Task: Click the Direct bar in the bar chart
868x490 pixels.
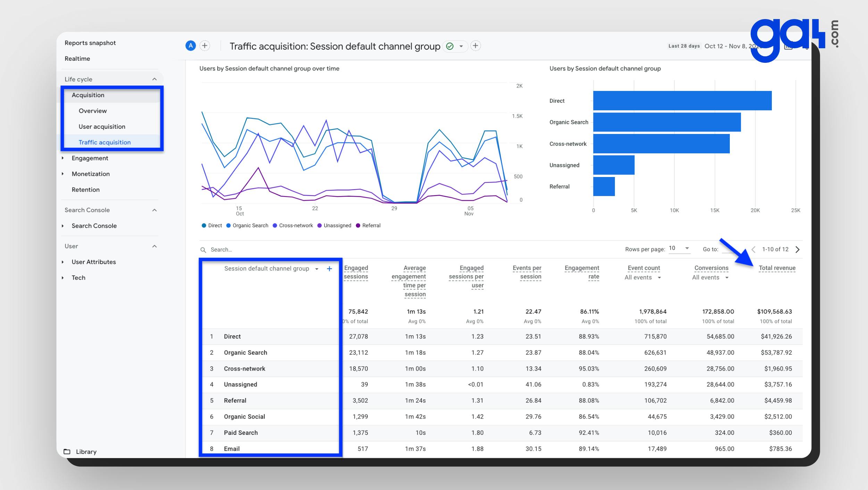Action: click(x=682, y=101)
